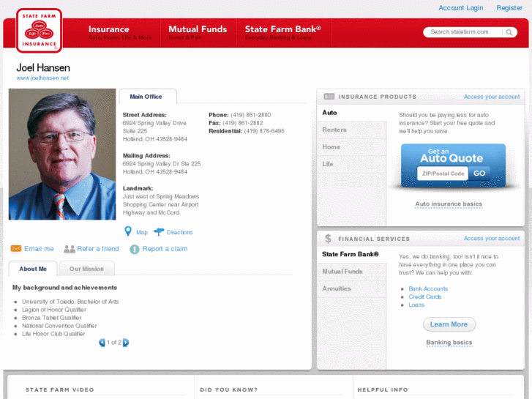Screen dimensions: 532x399
Task: Click the report a claim exclamation icon
Action: pos(135,249)
